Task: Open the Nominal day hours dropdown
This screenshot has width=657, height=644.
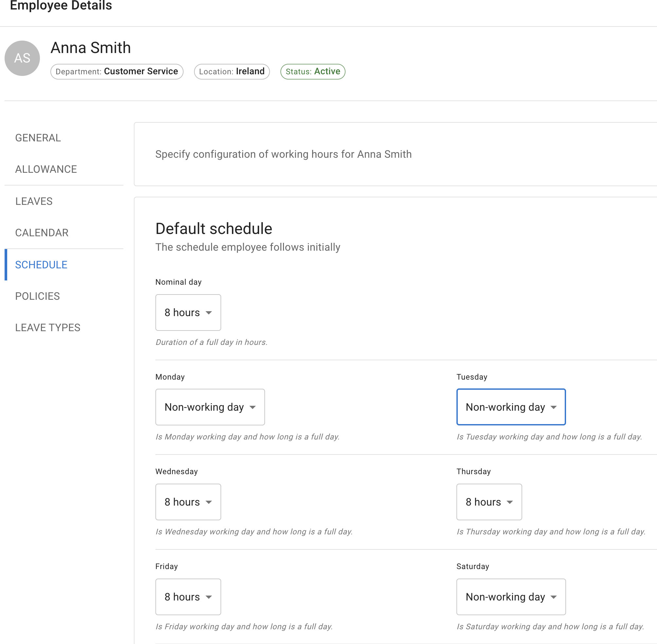Action: [188, 313]
